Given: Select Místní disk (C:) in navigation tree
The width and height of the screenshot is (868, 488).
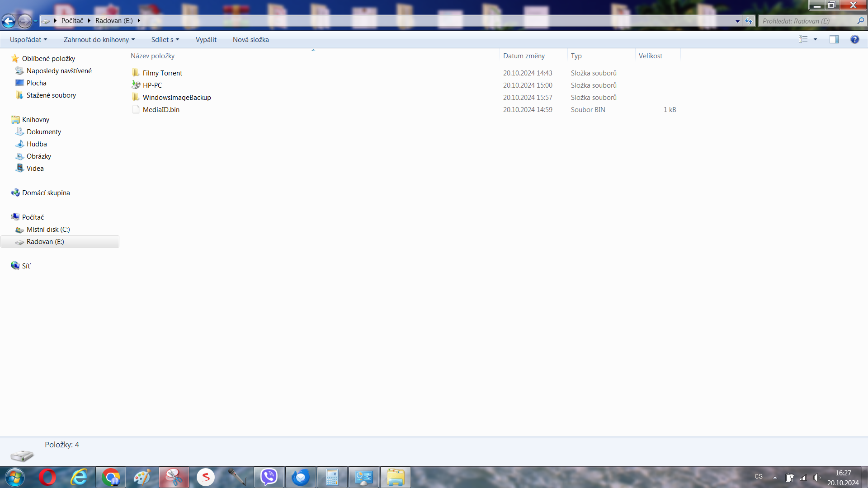Looking at the screenshot, I should (x=48, y=229).
